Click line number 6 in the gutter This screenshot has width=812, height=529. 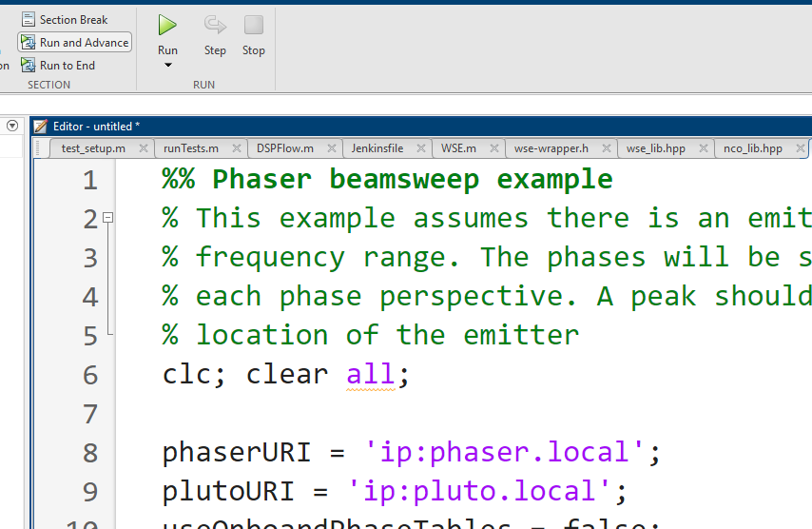click(90, 375)
